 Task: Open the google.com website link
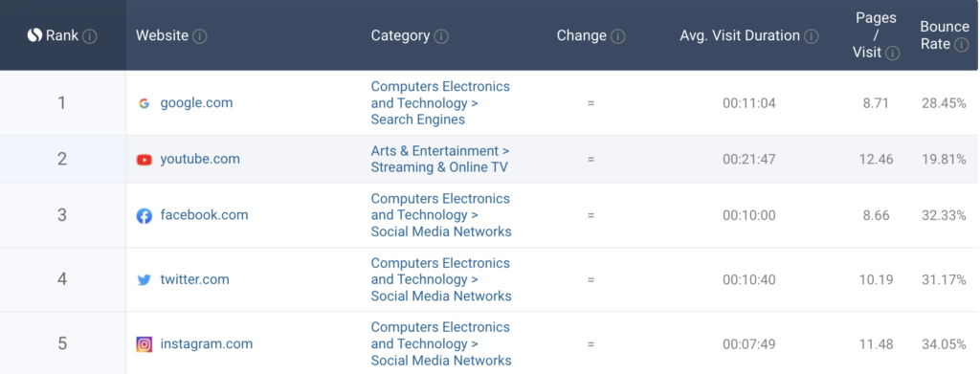196,103
